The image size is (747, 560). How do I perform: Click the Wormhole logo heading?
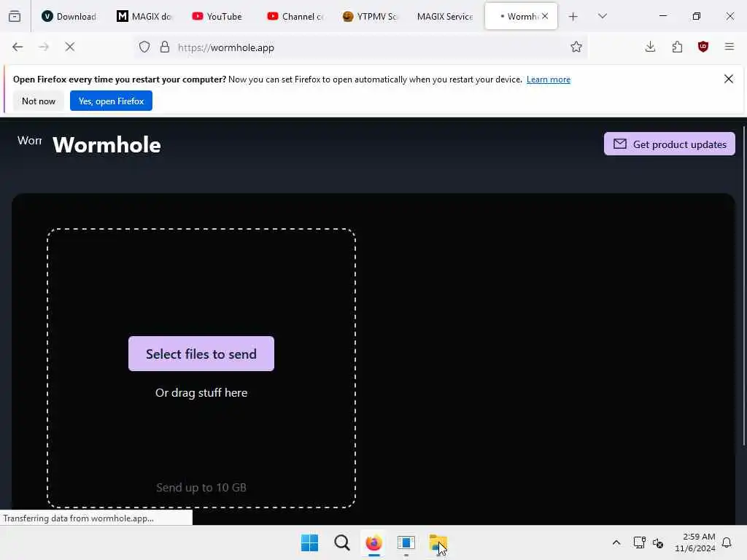click(107, 145)
